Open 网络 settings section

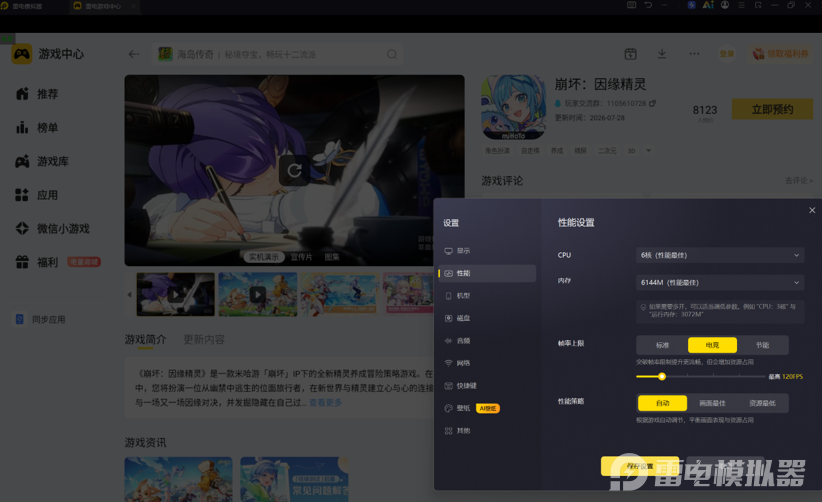pyautogui.click(x=487, y=363)
